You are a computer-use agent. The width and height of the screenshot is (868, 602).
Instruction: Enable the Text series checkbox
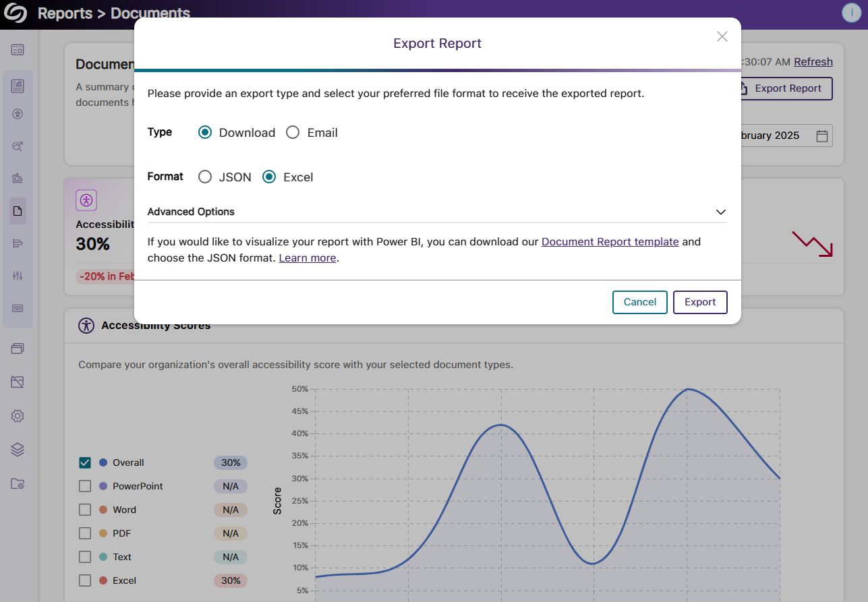tap(85, 557)
